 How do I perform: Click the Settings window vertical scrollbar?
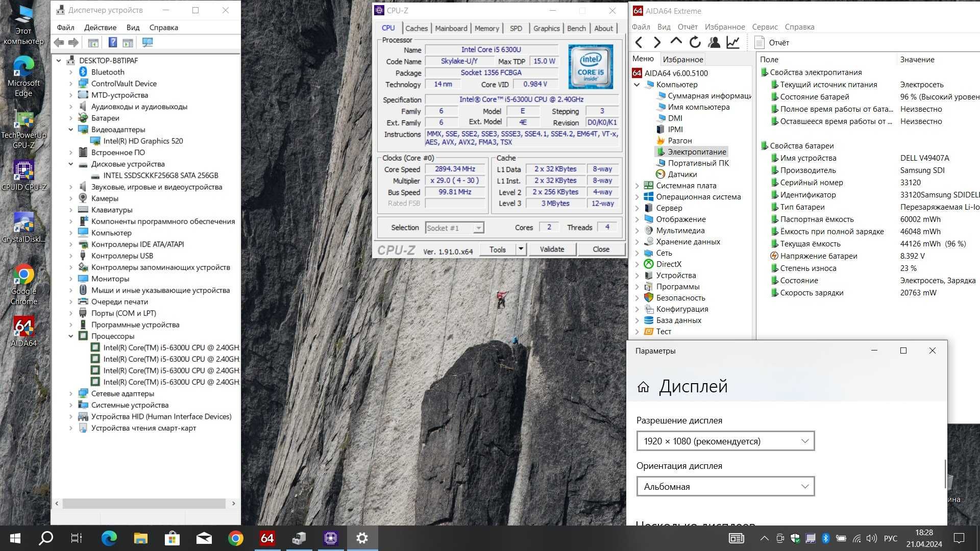point(945,474)
